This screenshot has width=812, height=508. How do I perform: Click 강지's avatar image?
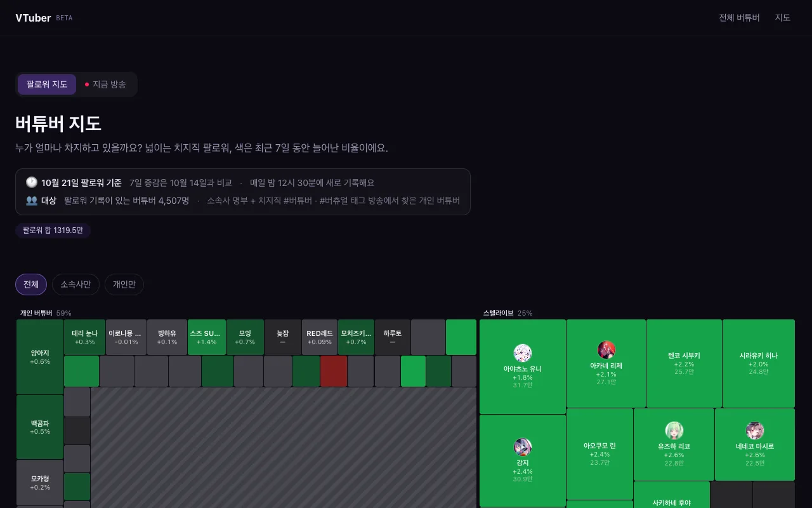(x=523, y=447)
